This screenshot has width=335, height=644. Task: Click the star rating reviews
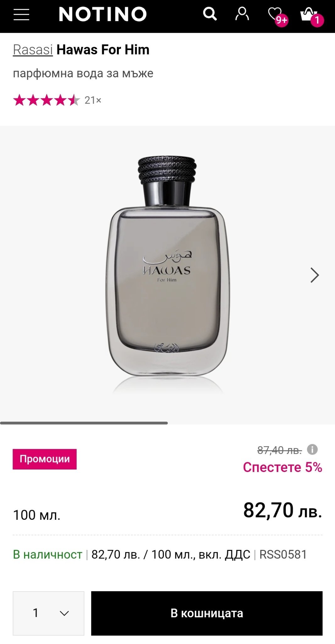pos(47,100)
